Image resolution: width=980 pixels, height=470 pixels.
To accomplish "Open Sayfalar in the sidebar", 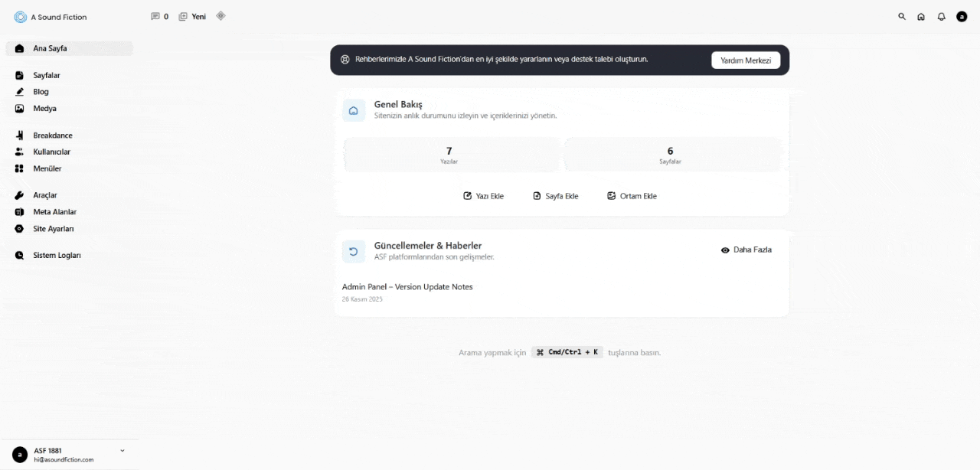I will (x=47, y=76).
